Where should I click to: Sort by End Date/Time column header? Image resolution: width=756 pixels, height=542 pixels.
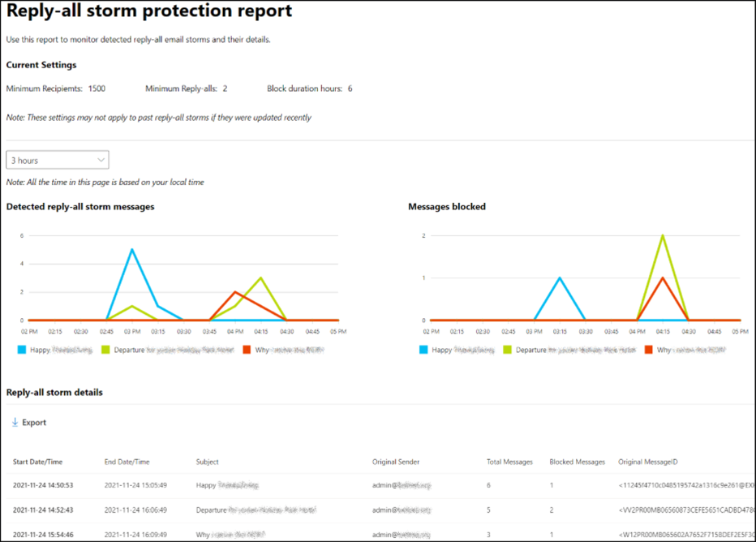pos(127,462)
